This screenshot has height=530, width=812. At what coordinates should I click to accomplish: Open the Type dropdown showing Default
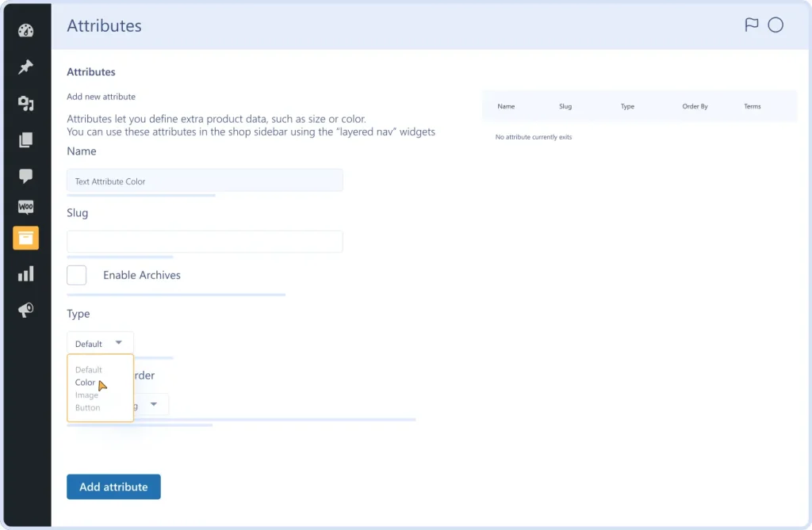pyautogui.click(x=100, y=342)
